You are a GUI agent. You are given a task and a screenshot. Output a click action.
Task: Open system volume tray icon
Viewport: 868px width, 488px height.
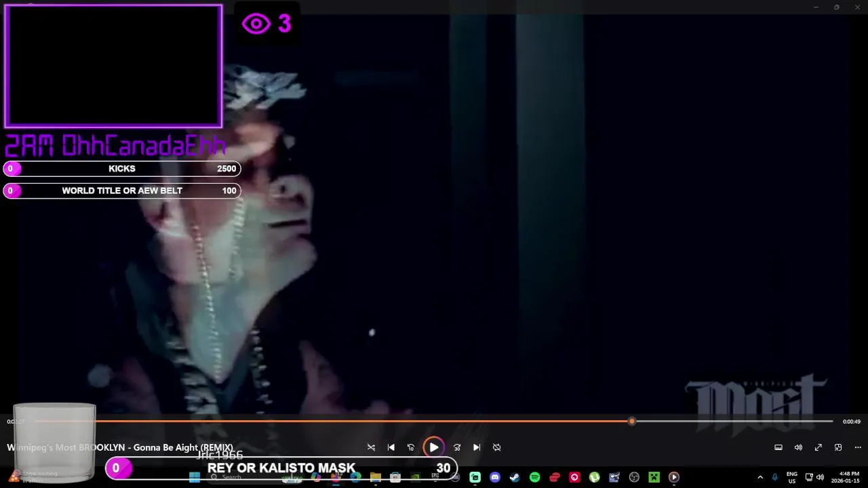click(x=820, y=477)
